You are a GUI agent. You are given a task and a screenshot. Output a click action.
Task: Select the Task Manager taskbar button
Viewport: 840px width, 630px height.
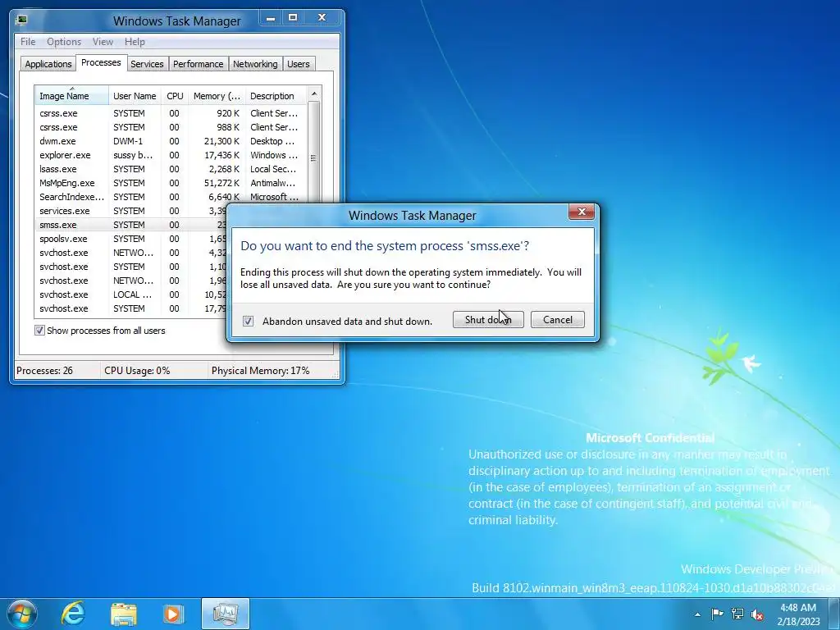click(x=225, y=614)
